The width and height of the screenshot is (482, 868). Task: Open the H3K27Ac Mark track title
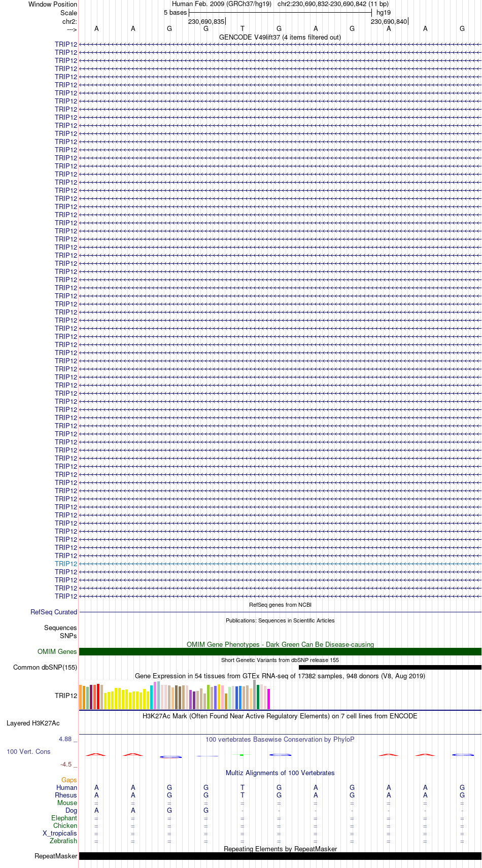point(280,716)
